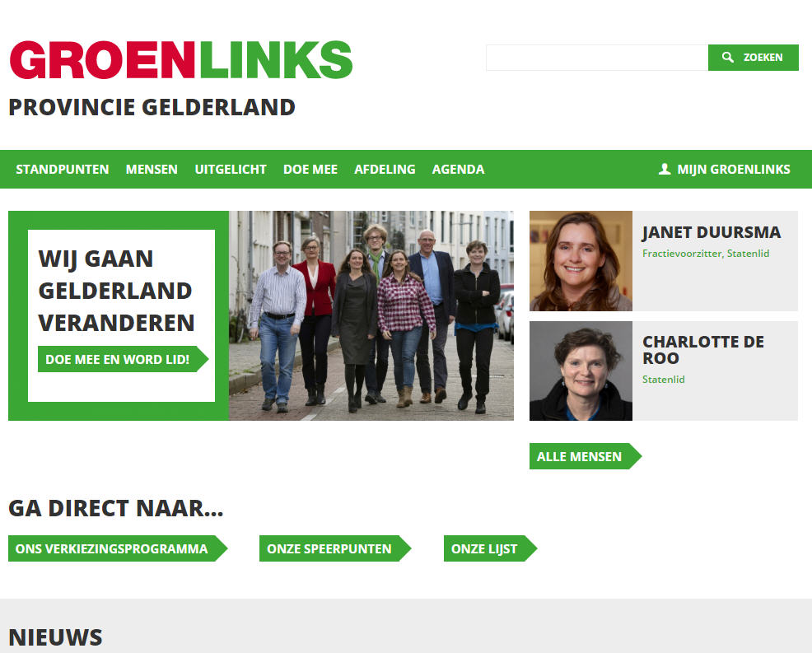Click the user icon beside Mijn GroenLinks
812x653 pixels.
coord(665,169)
